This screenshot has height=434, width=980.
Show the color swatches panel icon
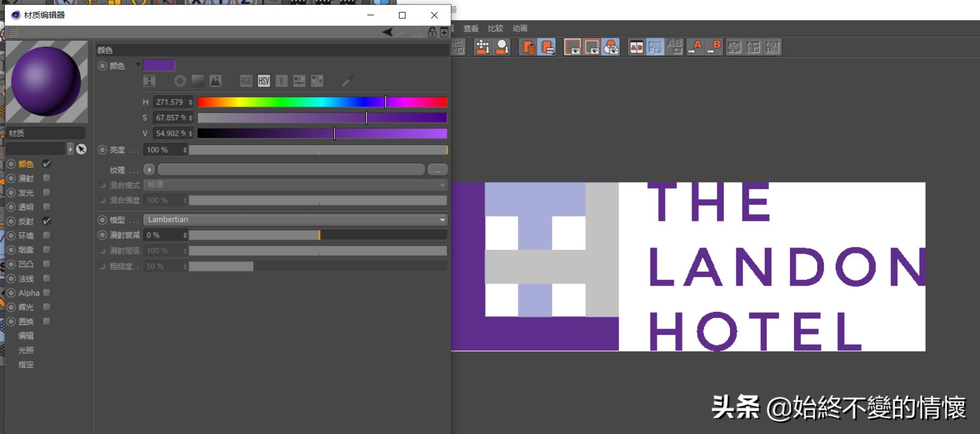click(x=317, y=81)
